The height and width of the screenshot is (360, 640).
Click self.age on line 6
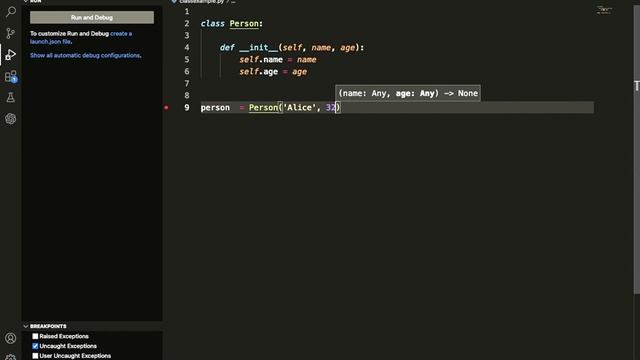coord(258,72)
